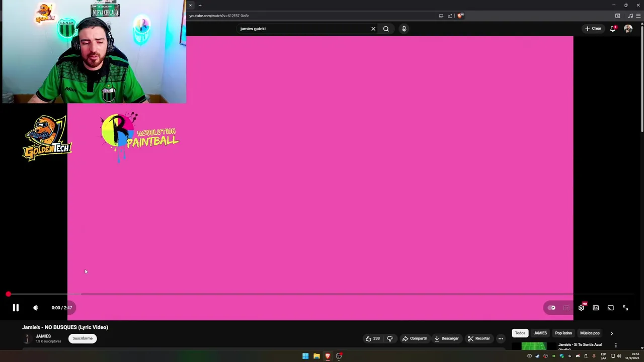Click the Brave Shields lion icon
This screenshot has width=644, height=362.
pos(460,16)
